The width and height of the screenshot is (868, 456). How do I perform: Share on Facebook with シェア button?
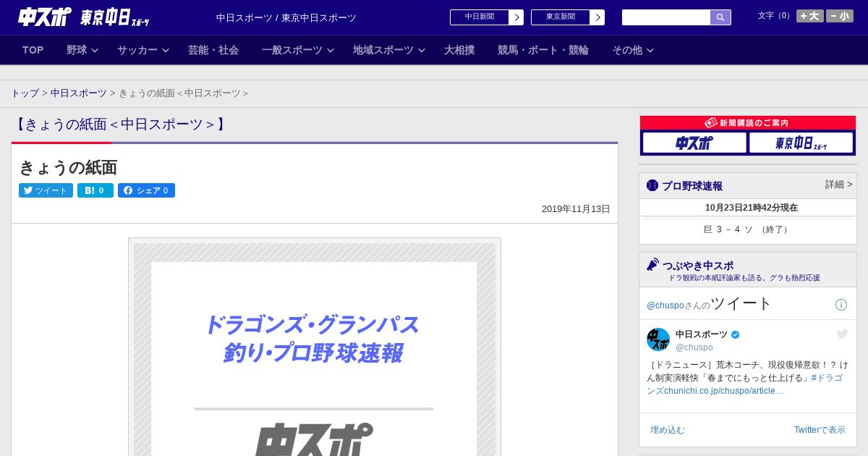coord(146,190)
